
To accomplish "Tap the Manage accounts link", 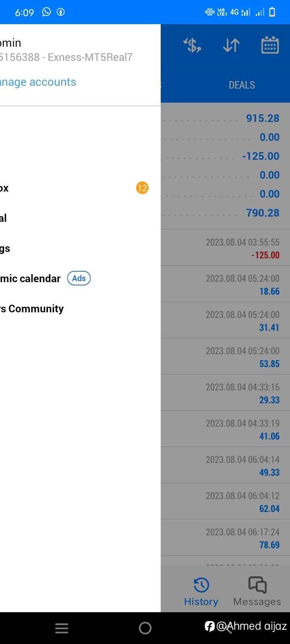I will (x=38, y=82).
